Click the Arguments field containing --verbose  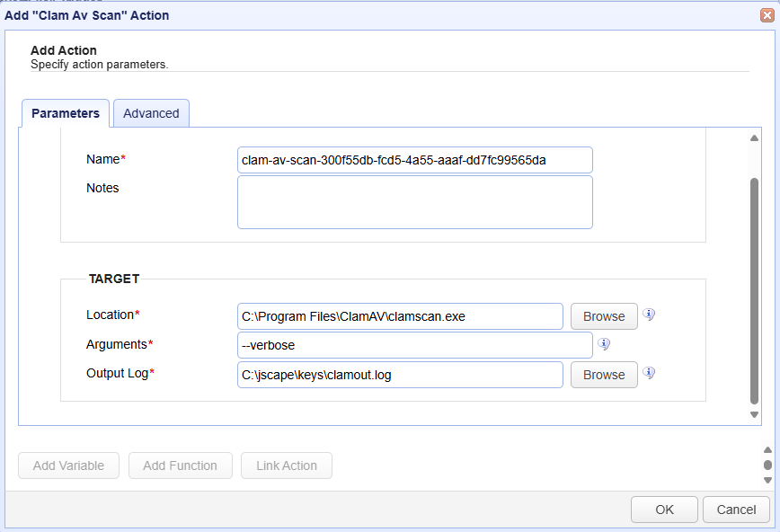tap(415, 345)
